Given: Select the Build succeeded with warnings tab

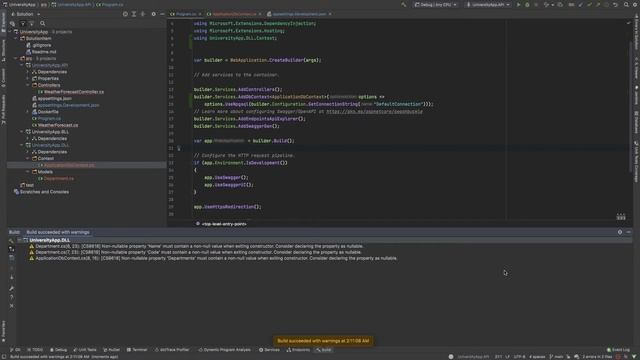Looking at the screenshot, I should tap(58, 232).
